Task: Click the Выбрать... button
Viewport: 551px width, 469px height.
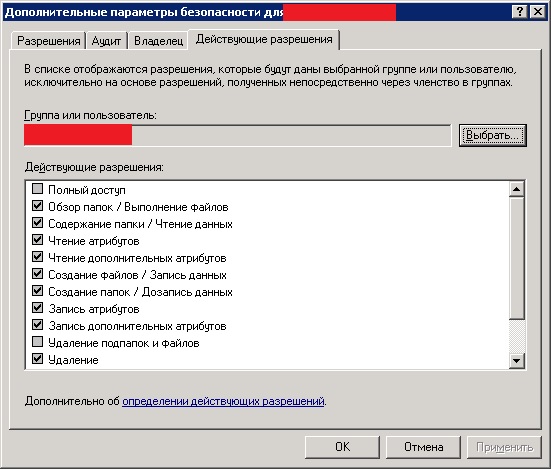Action: (x=492, y=135)
